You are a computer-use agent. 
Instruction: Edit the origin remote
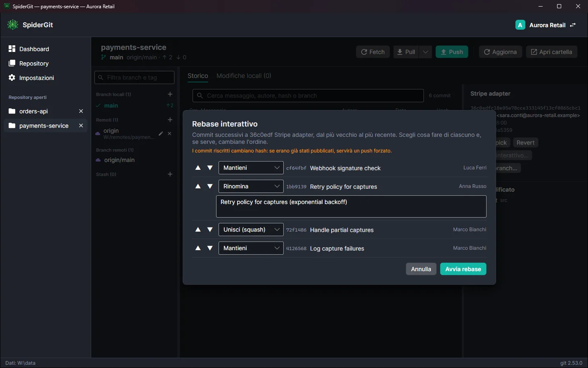coord(161,134)
